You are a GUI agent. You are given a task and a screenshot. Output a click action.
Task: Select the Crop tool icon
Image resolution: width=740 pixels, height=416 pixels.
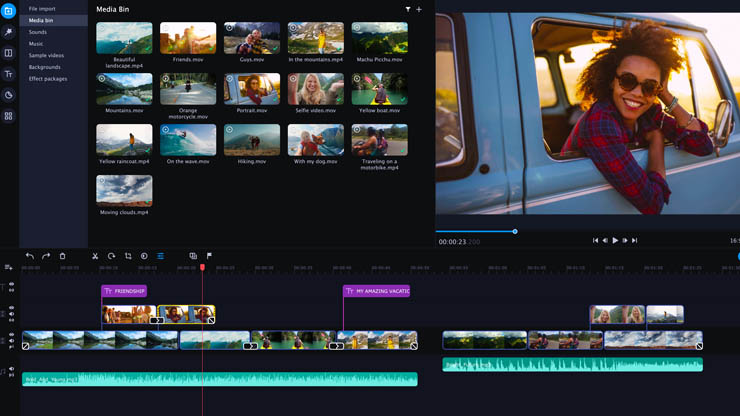[128, 256]
